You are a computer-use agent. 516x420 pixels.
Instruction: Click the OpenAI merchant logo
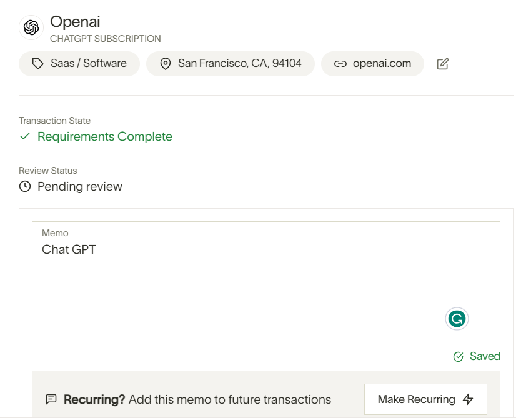pyautogui.click(x=31, y=27)
